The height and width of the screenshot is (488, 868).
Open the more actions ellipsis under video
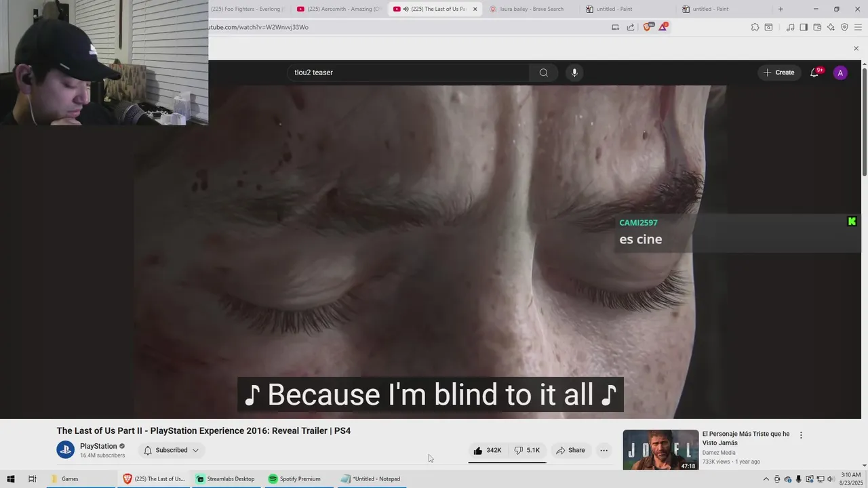click(604, 450)
